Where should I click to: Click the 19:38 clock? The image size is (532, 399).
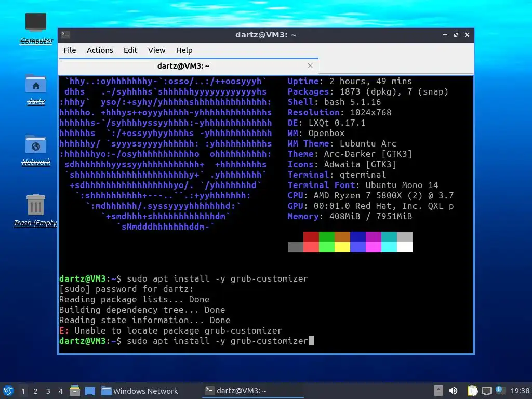[x=520, y=391]
